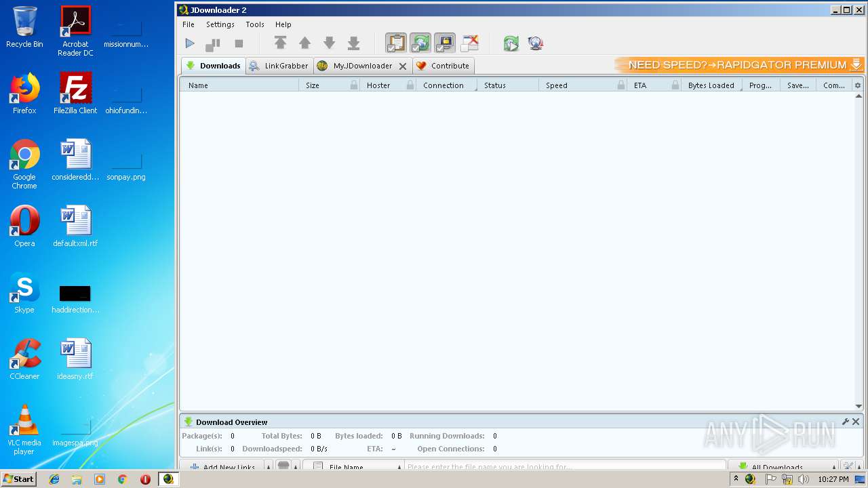
Task: Open the File Name search type dropdown
Action: pos(353,466)
